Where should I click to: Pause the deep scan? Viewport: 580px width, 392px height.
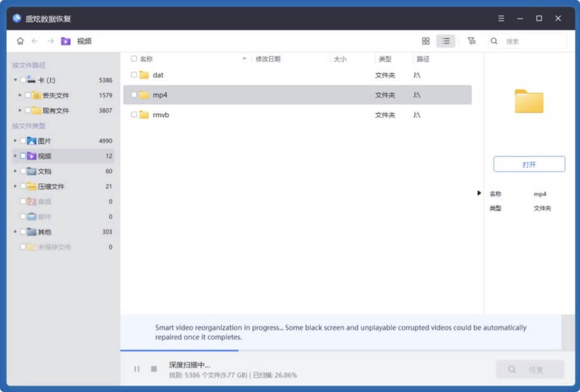point(136,369)
